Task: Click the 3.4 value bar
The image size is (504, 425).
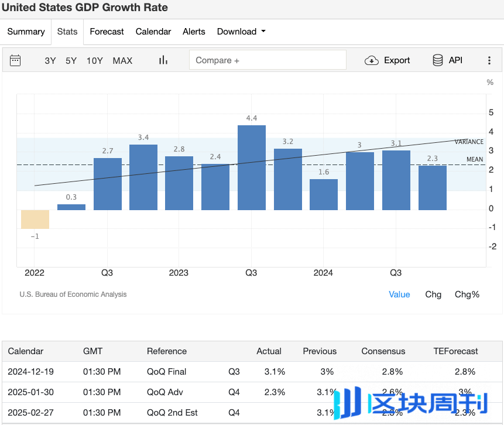Action: tap(143, 177)
